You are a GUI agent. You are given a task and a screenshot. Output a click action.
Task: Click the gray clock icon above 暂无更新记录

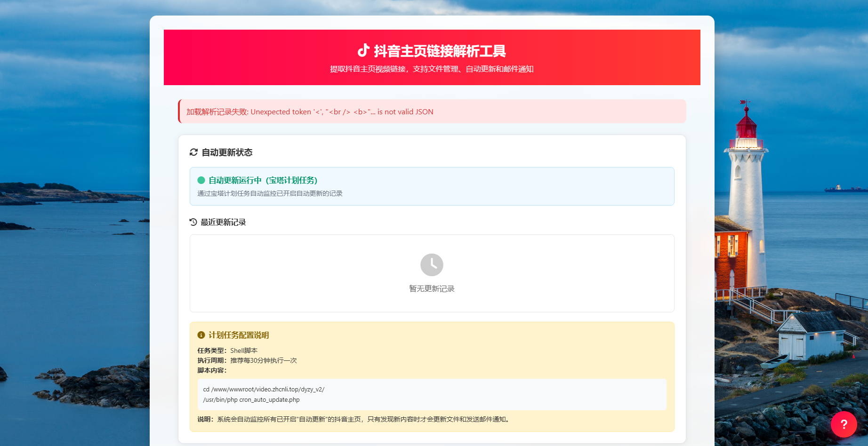pos(431,265)
